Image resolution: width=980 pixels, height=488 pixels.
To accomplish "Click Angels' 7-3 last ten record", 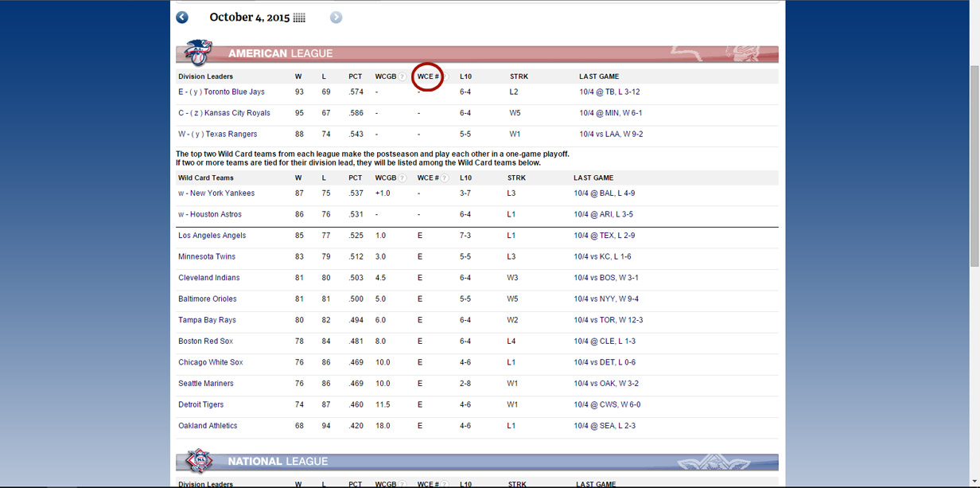I will [465, 236].
